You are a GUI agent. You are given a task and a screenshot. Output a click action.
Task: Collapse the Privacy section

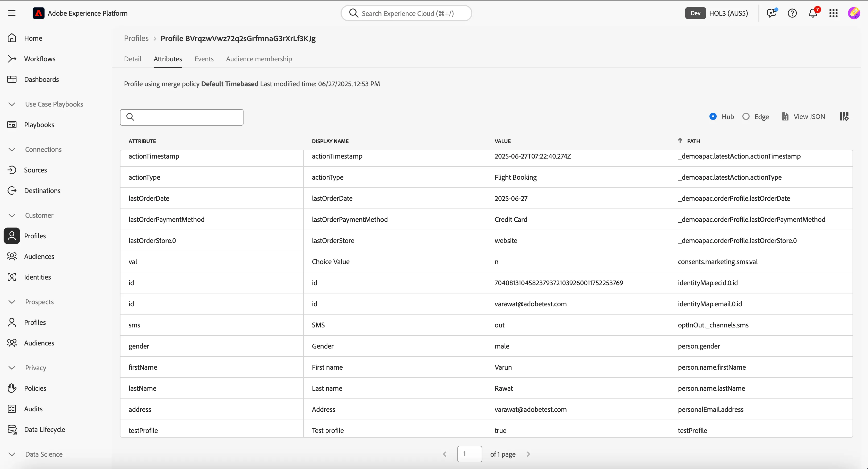coord(12,368)
